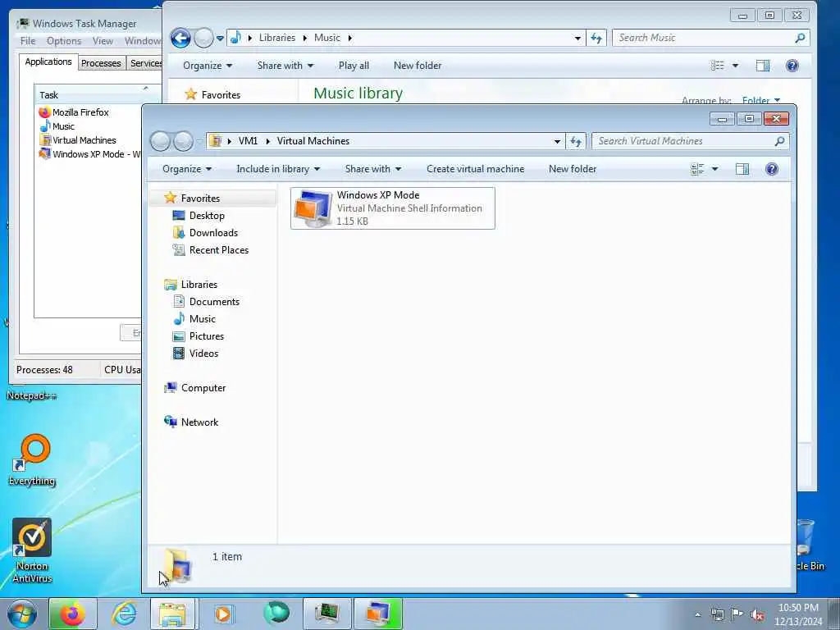The height and width of the screenshot is (630, 840).
Task: Click back arrow in Music window
Action: coord(180,38)
